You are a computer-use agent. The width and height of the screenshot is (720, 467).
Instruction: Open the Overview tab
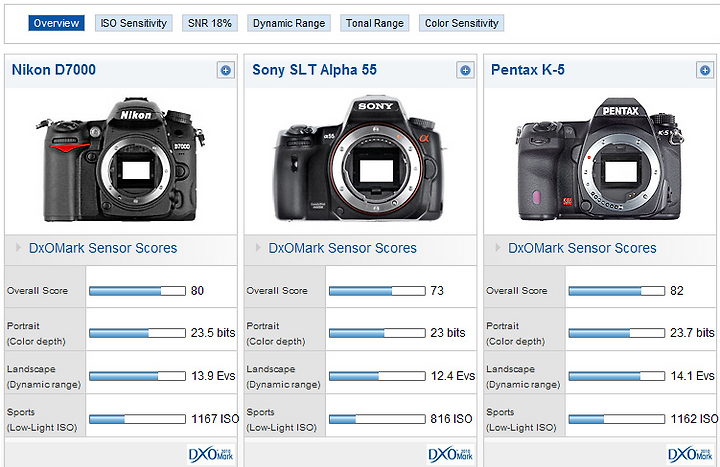point(56,23)
